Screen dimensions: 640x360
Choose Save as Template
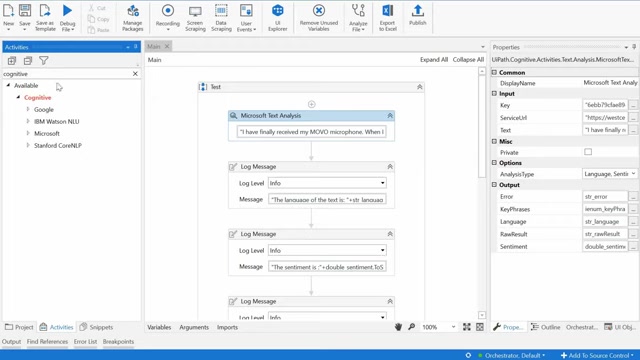45,17
